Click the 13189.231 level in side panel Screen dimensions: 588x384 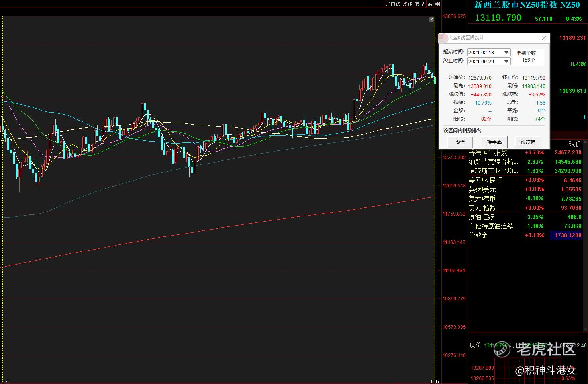pos(573,38)
